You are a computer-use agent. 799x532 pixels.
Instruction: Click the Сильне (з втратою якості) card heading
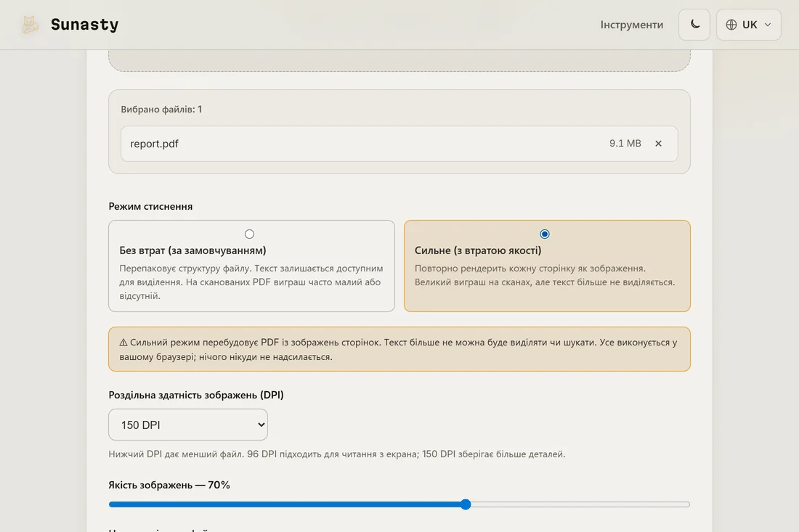[478, 250]
